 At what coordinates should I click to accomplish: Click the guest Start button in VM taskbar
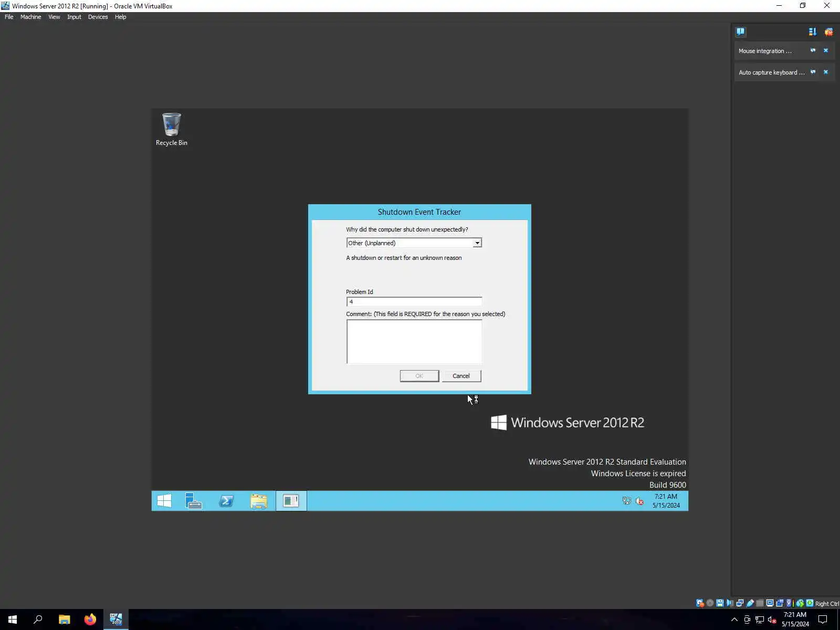pyautogui.click(x=164, y=501)
